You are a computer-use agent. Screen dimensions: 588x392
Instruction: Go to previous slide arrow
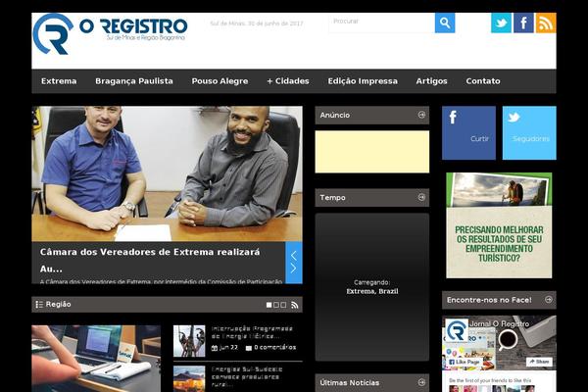click(294, 256)
